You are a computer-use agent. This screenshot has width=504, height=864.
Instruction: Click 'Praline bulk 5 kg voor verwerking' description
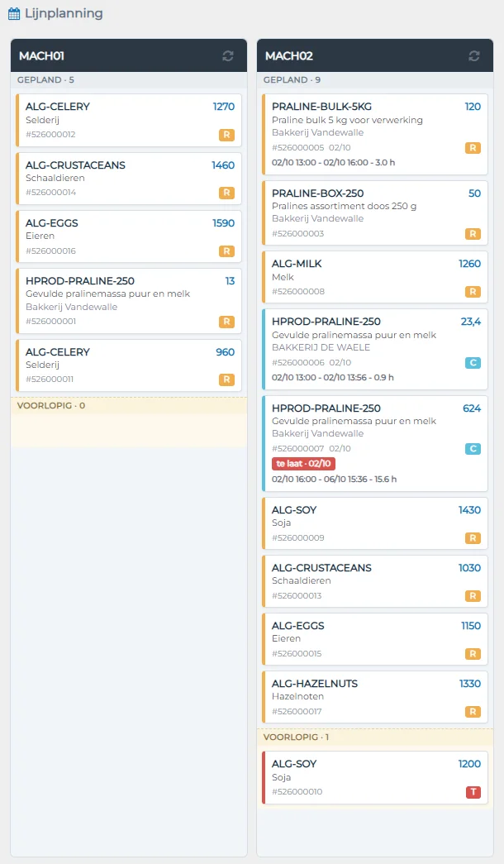pos(347,120)
